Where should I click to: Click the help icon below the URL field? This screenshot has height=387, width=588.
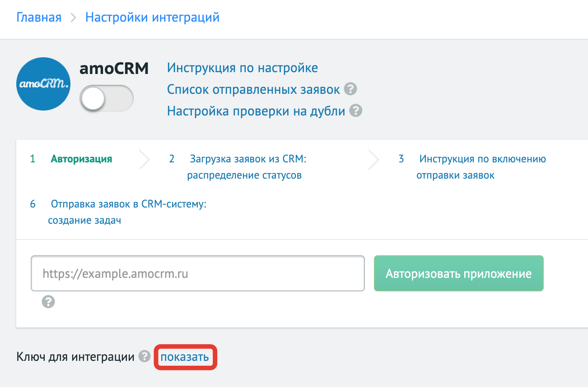point(48,302)
